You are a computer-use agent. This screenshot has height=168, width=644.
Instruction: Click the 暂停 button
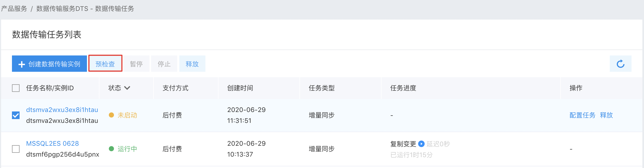136,64
